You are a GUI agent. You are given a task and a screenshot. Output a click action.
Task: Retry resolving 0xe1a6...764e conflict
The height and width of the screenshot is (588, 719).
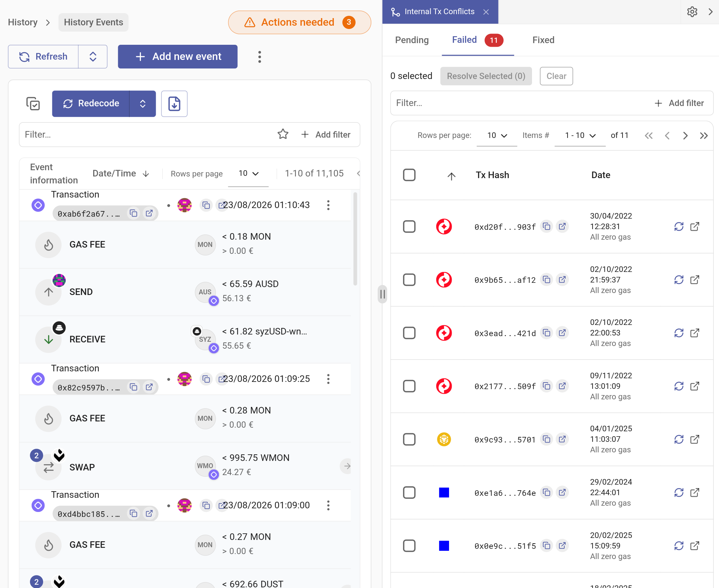(679, 493)
